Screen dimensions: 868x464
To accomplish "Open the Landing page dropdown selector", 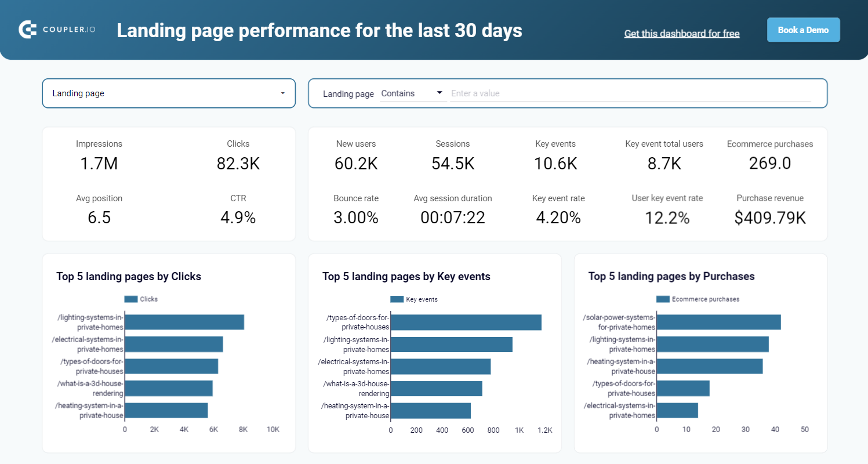I will (168, 93).
